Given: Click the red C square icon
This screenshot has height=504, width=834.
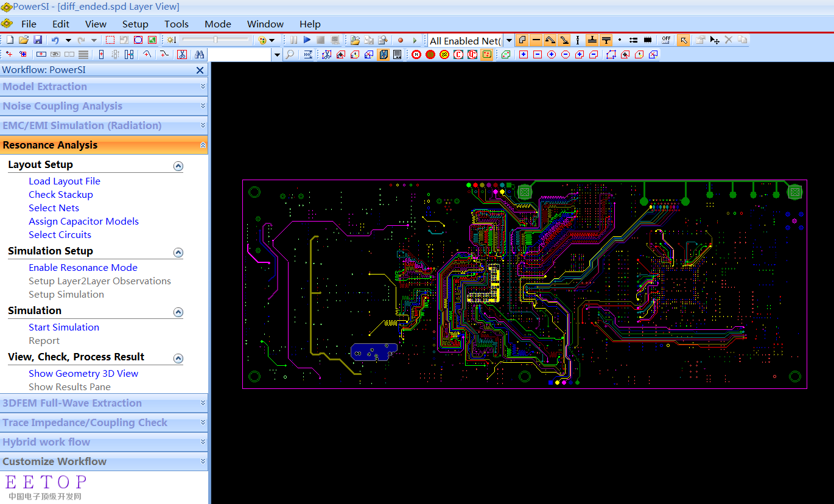Looking at the screenshot, I should [458, 54].
